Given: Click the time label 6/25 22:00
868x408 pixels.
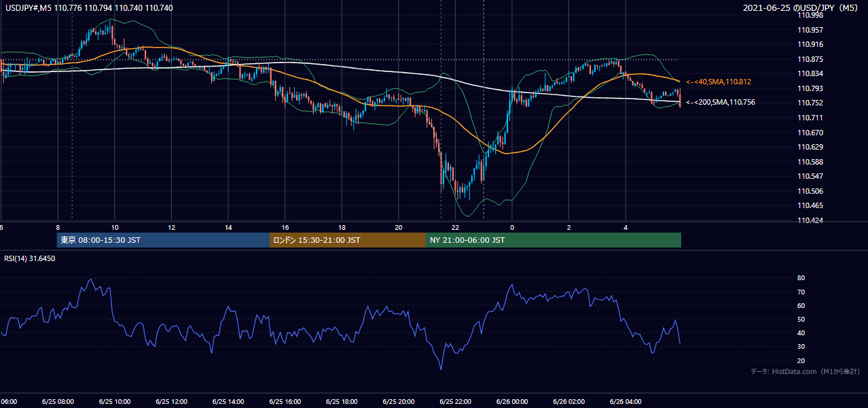Looking at the screenshot, I should (455, 402).
